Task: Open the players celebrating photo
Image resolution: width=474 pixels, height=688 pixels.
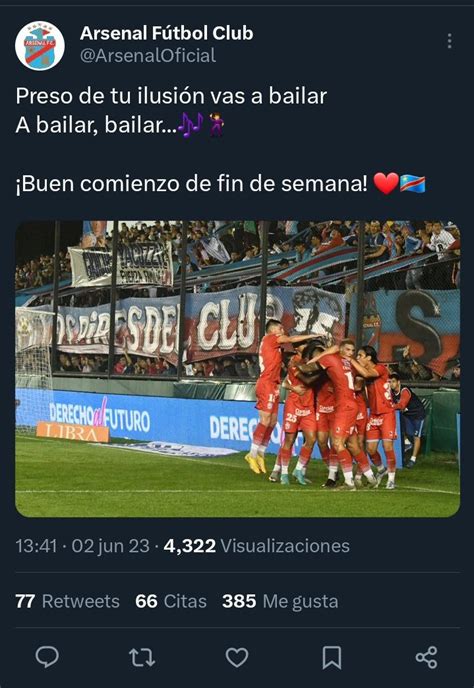Action: [x=237, y=369]
